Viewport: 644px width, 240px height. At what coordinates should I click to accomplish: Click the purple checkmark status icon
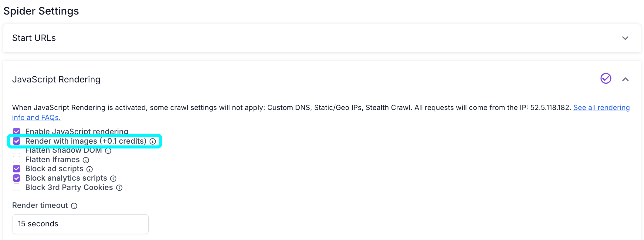click(x=606, y=78)
